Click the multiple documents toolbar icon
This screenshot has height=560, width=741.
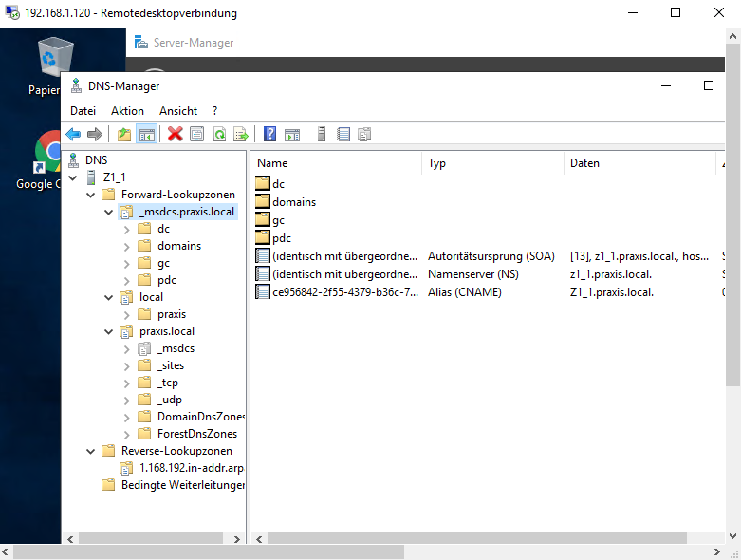pyautogui.click(x=364, y=134)
